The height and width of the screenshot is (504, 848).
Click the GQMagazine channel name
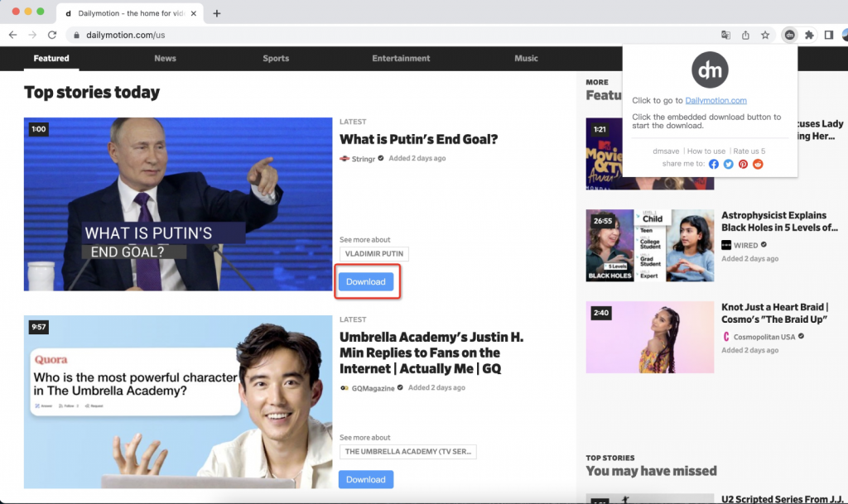373,388
